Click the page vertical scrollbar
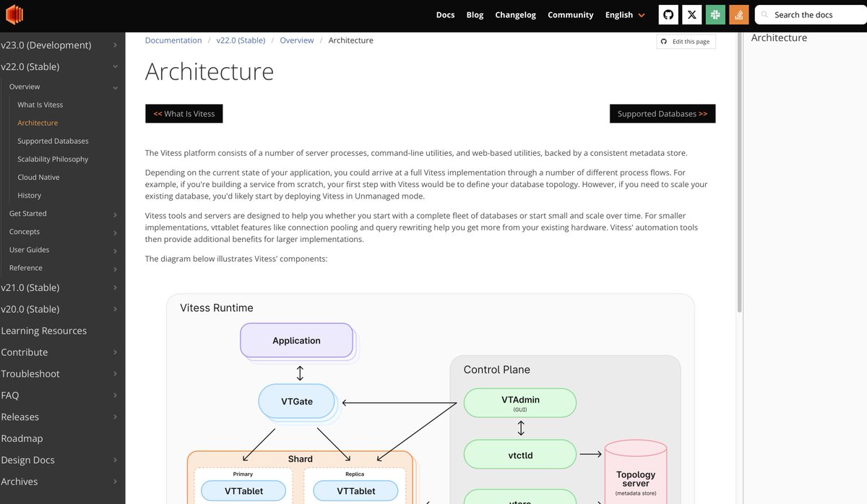Screen dimensions: 867x504 pos(739,173)
